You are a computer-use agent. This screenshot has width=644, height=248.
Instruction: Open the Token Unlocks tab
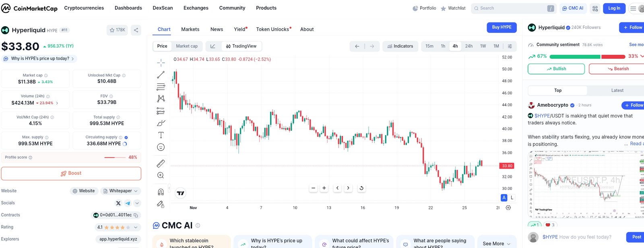click(273, 29)
